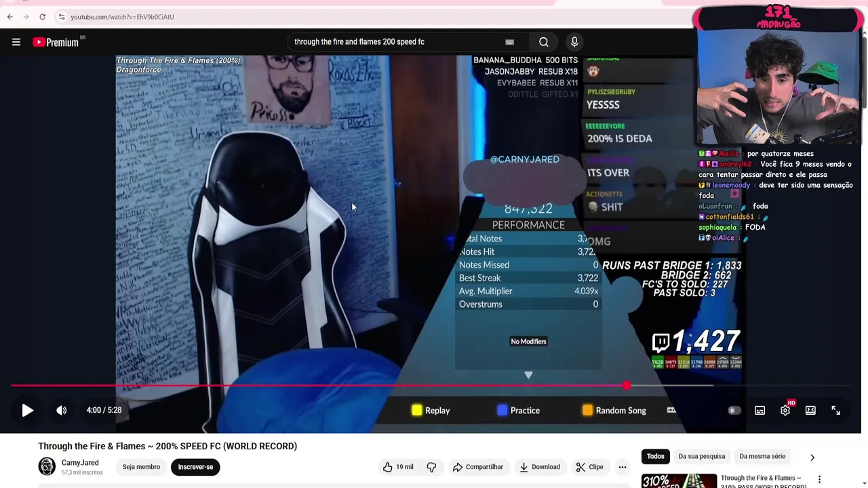This screenshot has height=488, width=868.
Task: Open more actions three-dot menu beside Clipe
Action: pos(623,467)
